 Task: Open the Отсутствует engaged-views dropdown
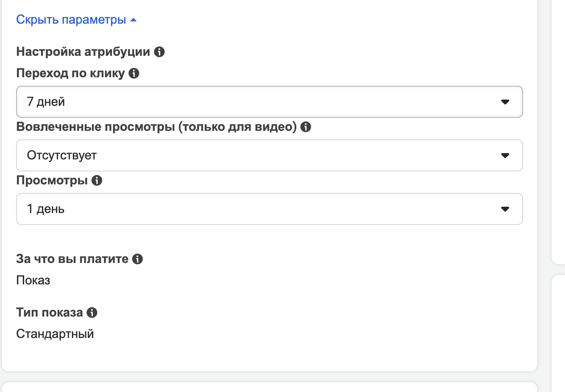point(268,155)
